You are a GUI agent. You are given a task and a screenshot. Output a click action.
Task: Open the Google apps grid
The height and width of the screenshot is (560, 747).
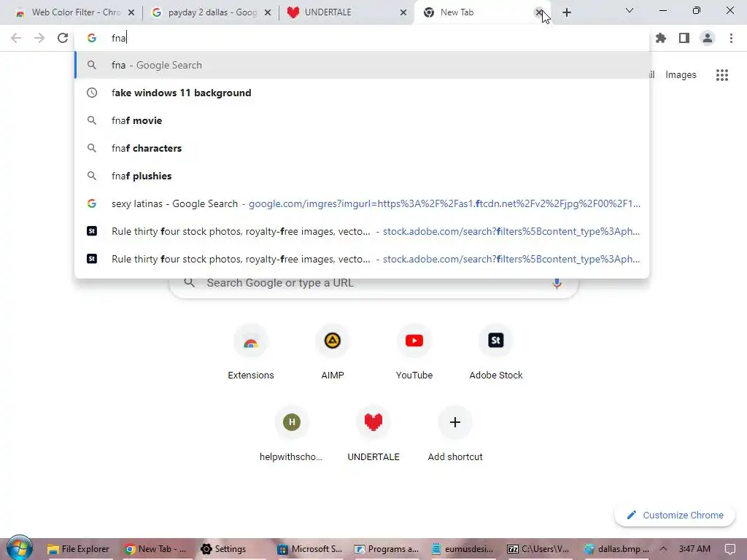(x=722, y=75)
